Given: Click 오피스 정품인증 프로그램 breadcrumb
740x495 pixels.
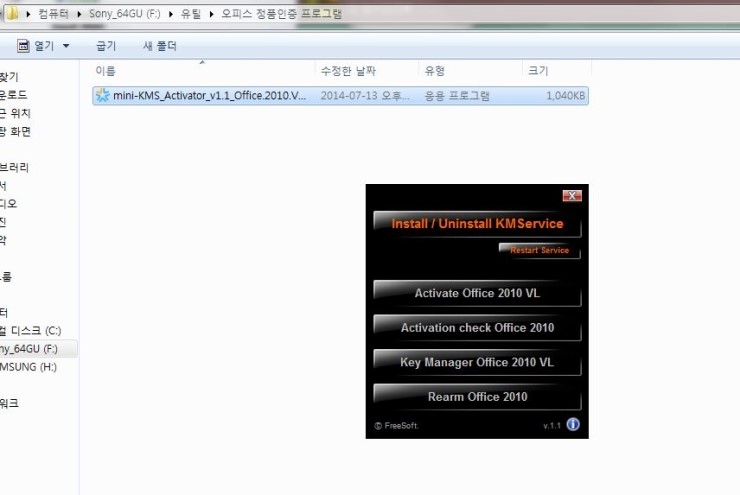Looking at the screenshot, I should tap(281, 14).
